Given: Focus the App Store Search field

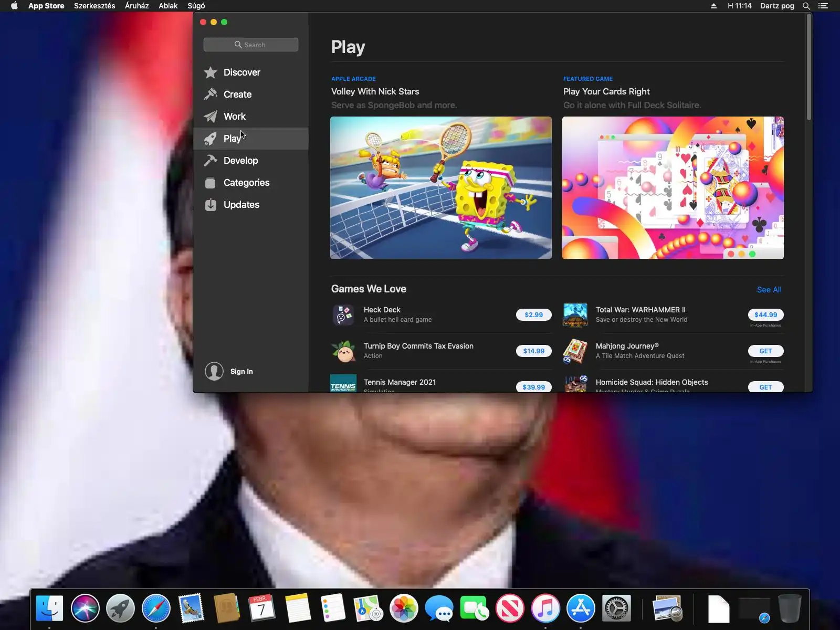Looking at the screenshot, I should (x=251, y=45).
